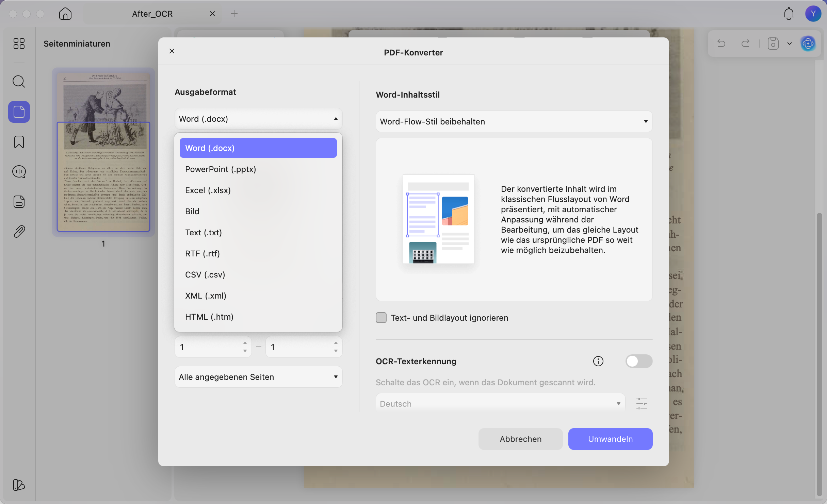Screen dimensions: 827x504
Task: Choose RTF (.rtf) output format
Action: tap(258, 253)
